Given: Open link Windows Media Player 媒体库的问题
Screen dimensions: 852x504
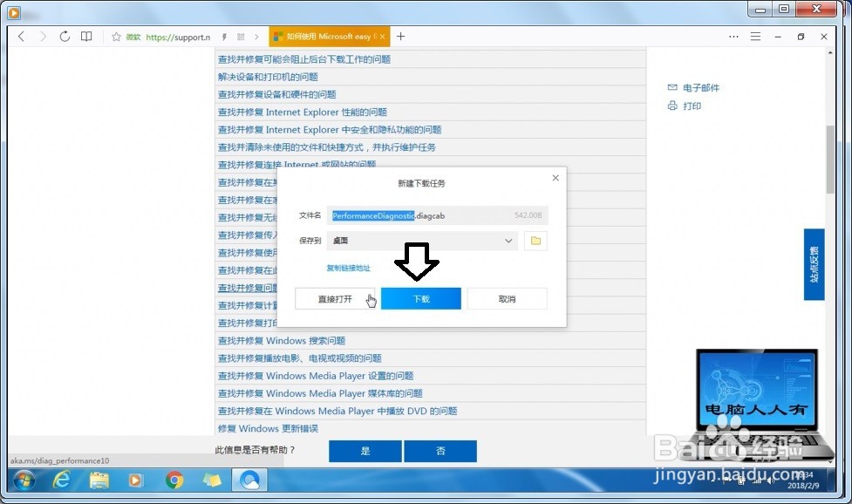Looking at the screenshot, I should pos(320,393).
